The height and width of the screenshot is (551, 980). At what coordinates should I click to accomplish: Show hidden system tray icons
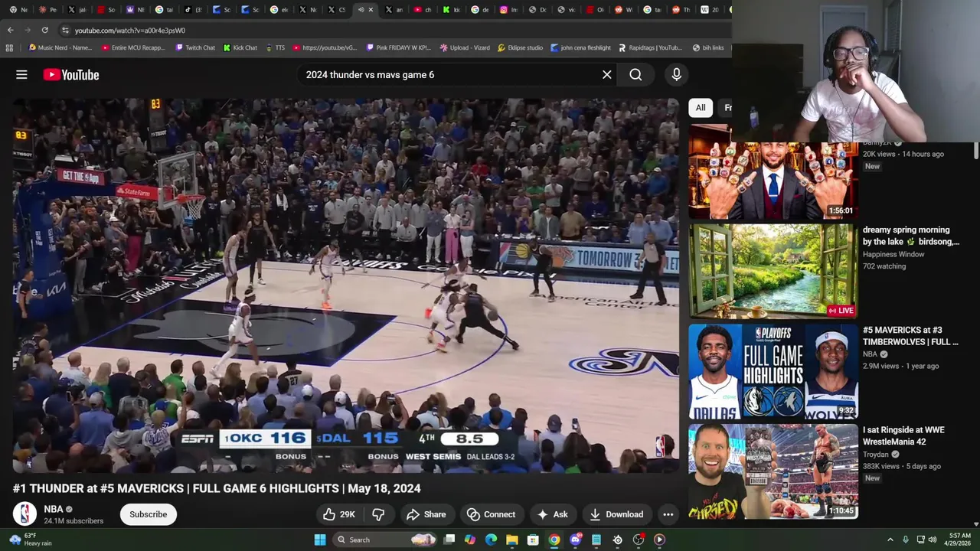(890, 540)
